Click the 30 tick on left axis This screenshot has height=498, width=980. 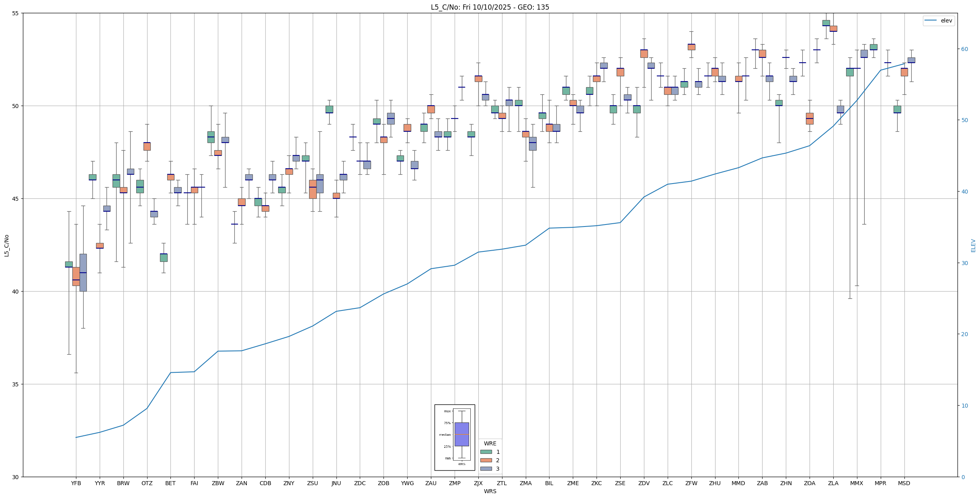16,477
